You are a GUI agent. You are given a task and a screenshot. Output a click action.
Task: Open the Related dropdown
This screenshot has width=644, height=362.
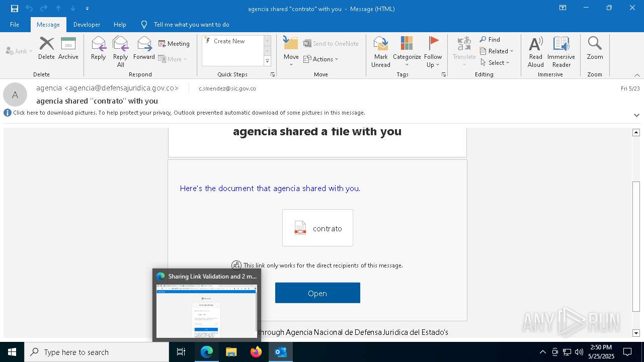pyautogui.click(x=497, y=51)
